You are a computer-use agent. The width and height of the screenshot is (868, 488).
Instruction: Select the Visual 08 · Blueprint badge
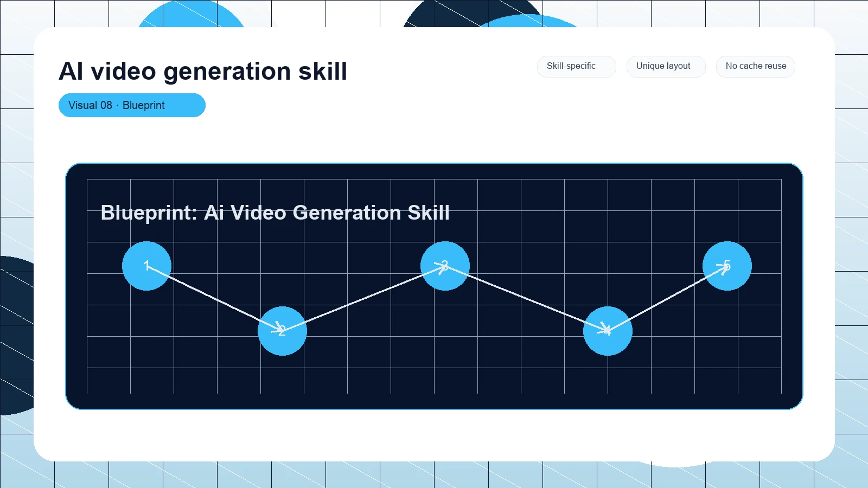tap(132, 105)
